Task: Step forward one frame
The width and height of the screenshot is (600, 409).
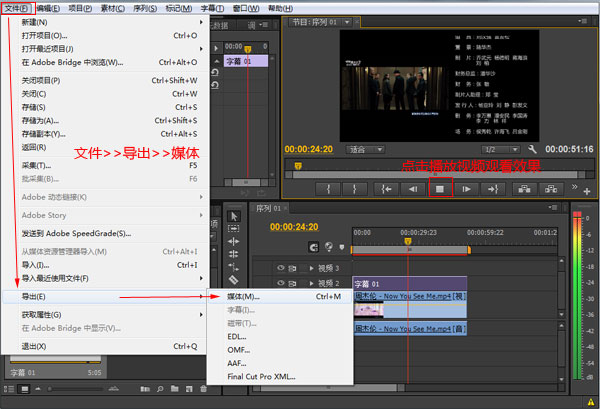Action: click(466, 189)
